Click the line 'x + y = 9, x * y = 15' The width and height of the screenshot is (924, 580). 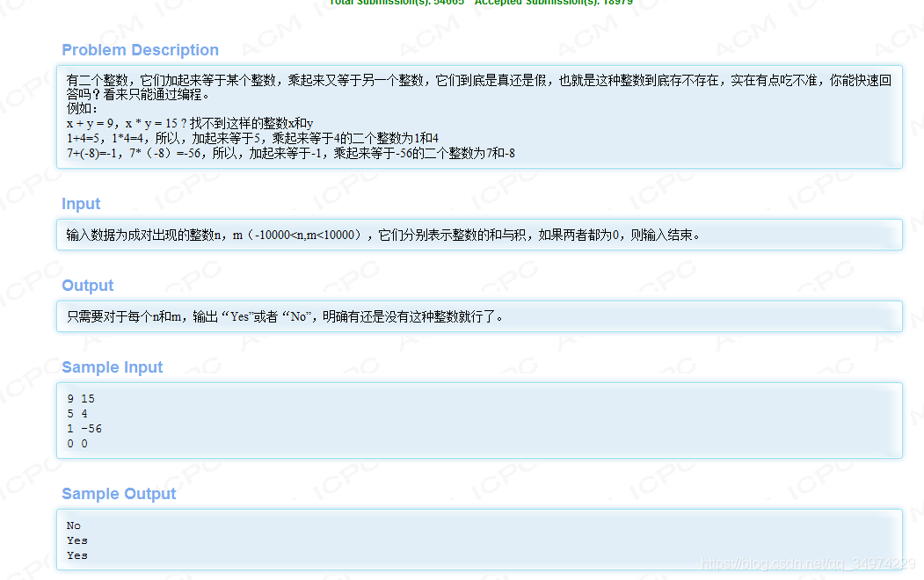coord(190,124)
